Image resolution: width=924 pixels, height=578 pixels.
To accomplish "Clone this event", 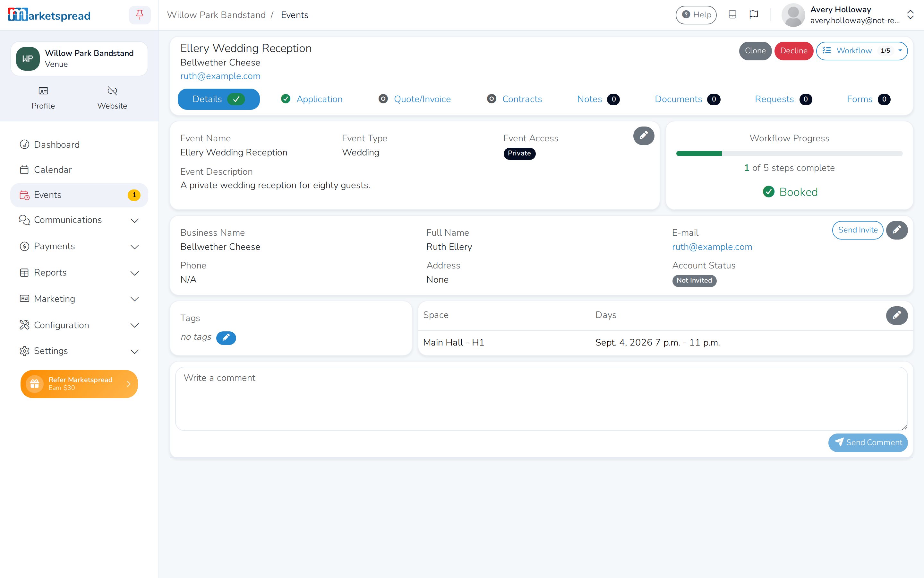I will click(x=755, y=51).
